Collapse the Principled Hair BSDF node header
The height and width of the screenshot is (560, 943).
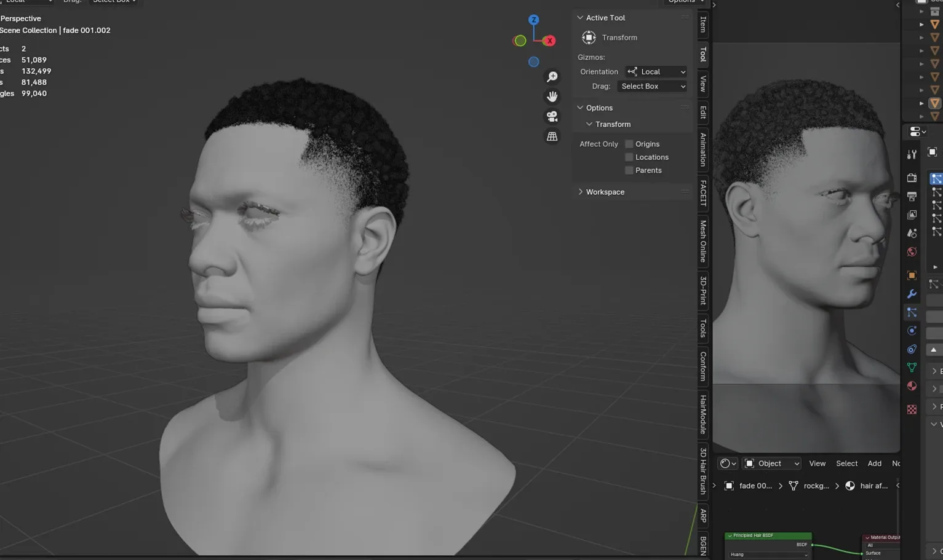click(x=730, y=535)
